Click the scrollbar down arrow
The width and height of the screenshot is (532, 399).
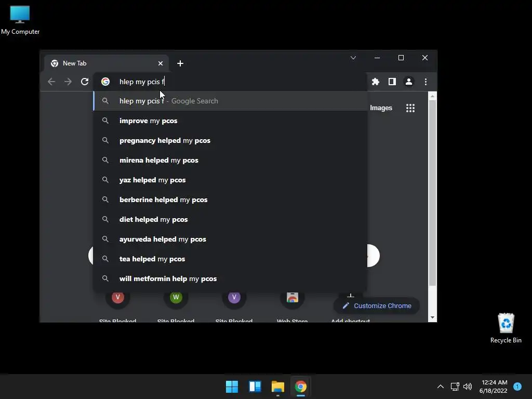pyautogui.click(x=432, y=317)
